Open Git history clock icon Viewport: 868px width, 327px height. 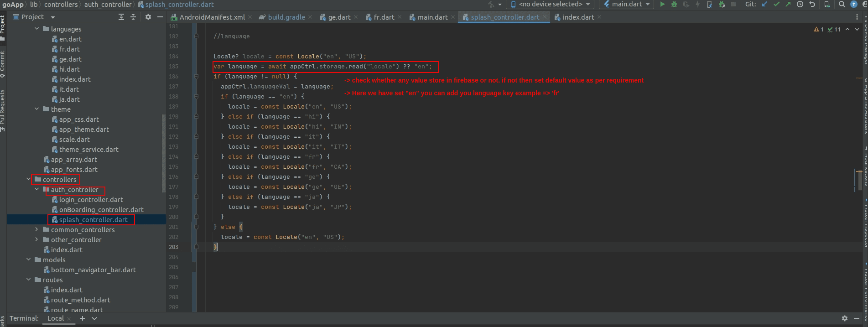pyautogui.click(x=800, y=4)
